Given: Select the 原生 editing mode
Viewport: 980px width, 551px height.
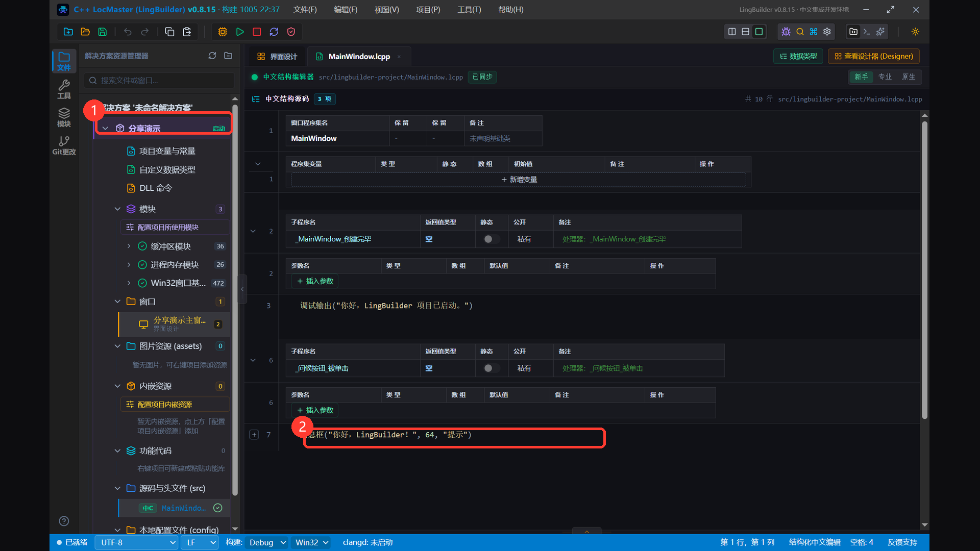Looking at the screenshot, I should tap(909, 77).
